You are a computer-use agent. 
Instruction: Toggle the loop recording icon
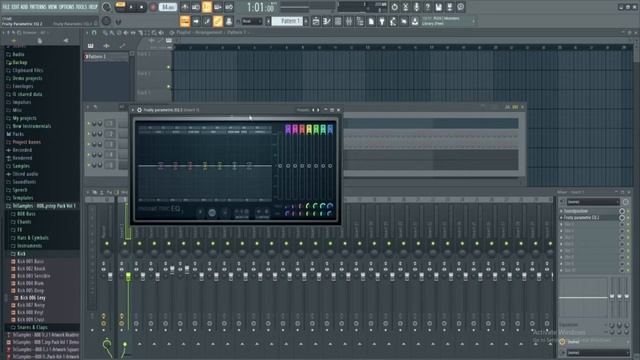(229, 7)
